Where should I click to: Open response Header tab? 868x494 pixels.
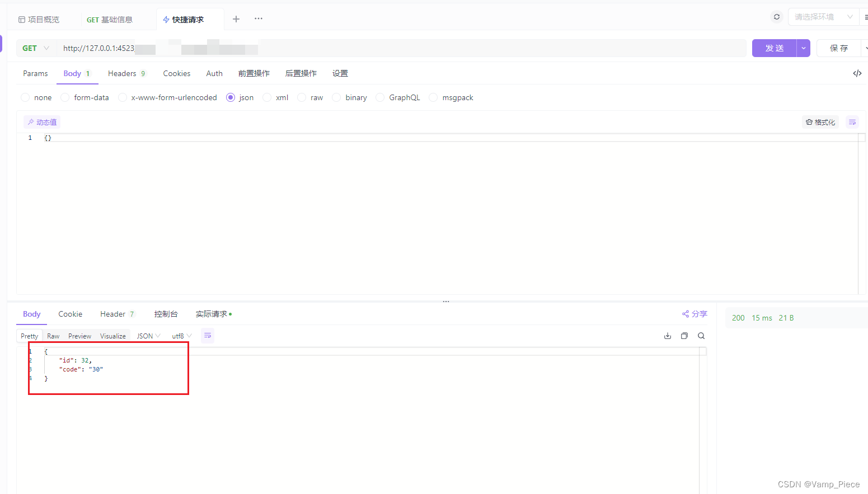tap(118, 314)
